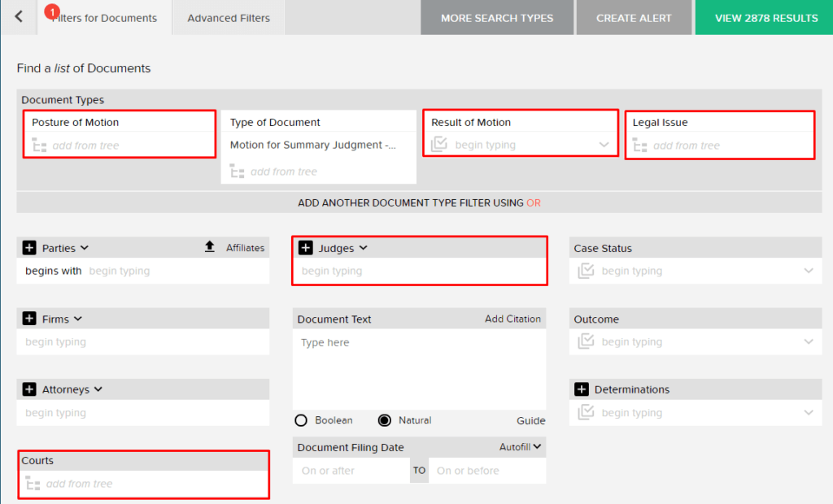833x504 pixels.
Task: Click tree icon in Legal Issue field
Action: click(640, 145)
